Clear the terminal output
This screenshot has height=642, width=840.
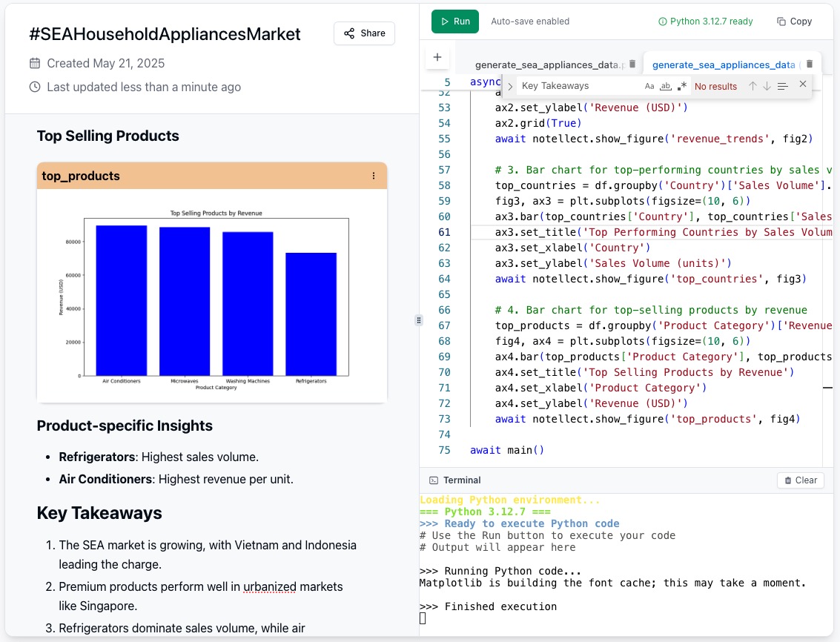pyautogui.click(x=801, y=480)
